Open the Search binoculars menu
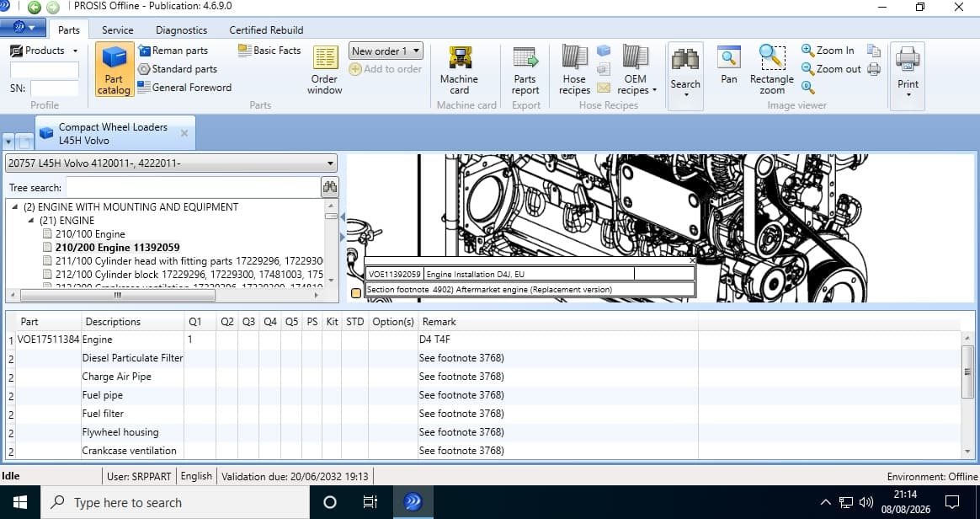 [685, 75]
